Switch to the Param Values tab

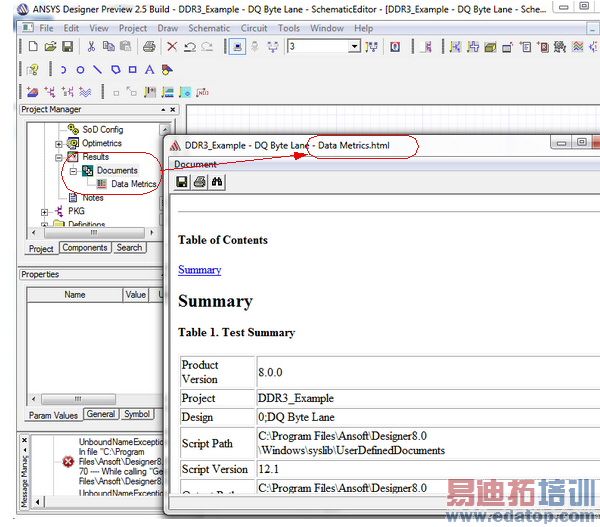[54, 415]
